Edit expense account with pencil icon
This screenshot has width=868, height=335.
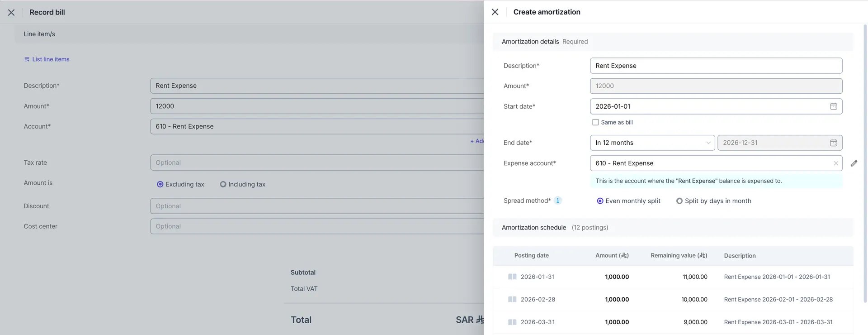[x=854, y=163]
